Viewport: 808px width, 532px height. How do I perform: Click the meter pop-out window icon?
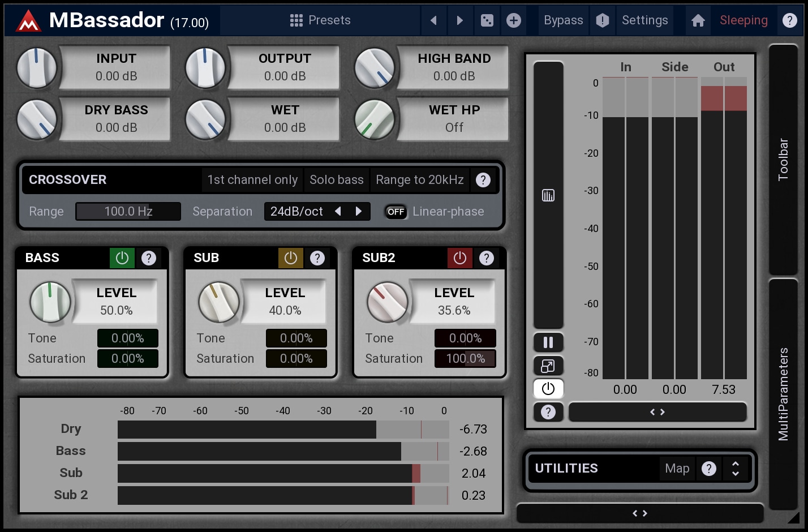(548, 366)
